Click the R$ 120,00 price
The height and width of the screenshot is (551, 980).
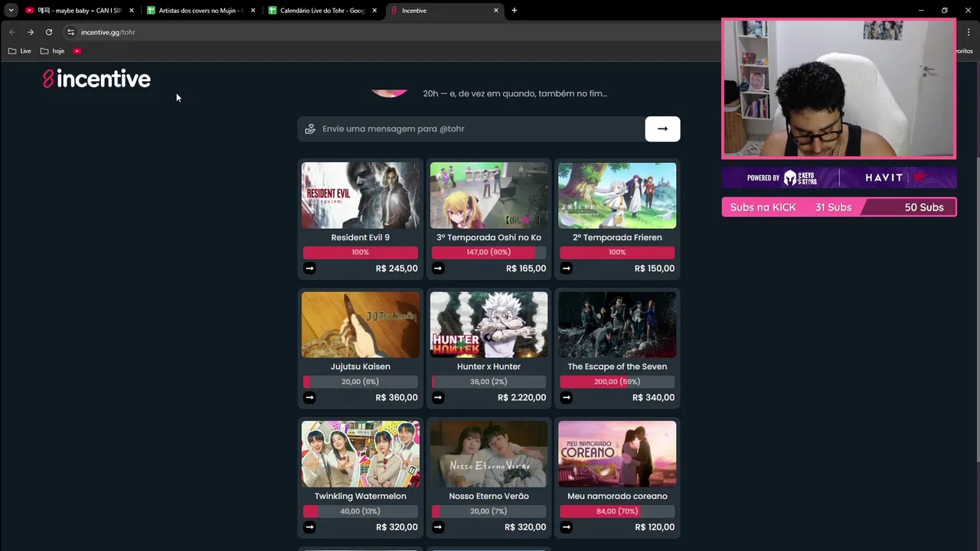point(655,527)
